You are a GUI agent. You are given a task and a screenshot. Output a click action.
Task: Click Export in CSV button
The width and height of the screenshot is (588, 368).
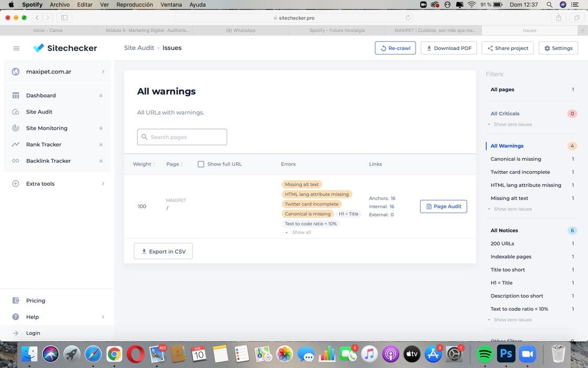(x=163, y=251)
